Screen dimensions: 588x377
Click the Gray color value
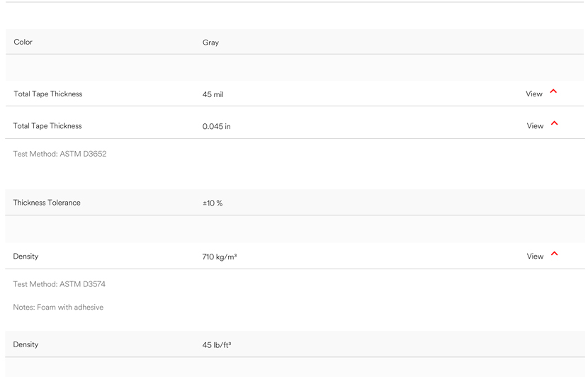[x=210, y=43]
